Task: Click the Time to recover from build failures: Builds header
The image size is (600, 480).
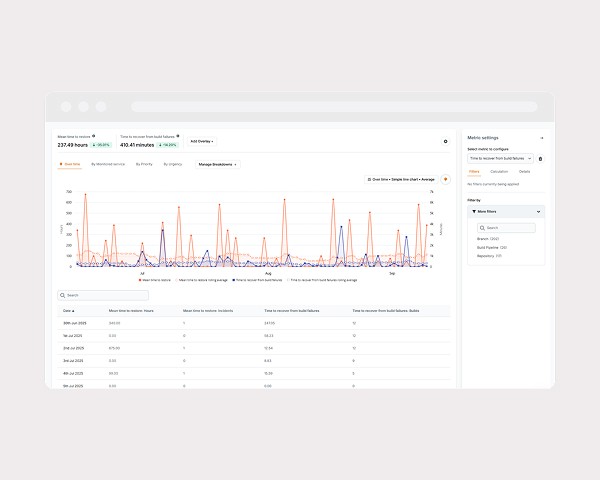Action: [x=385, y=311]
